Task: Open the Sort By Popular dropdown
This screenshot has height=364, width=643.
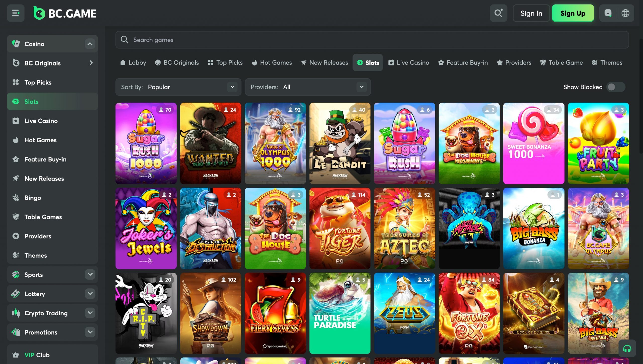Action: [x=178, y=87]
